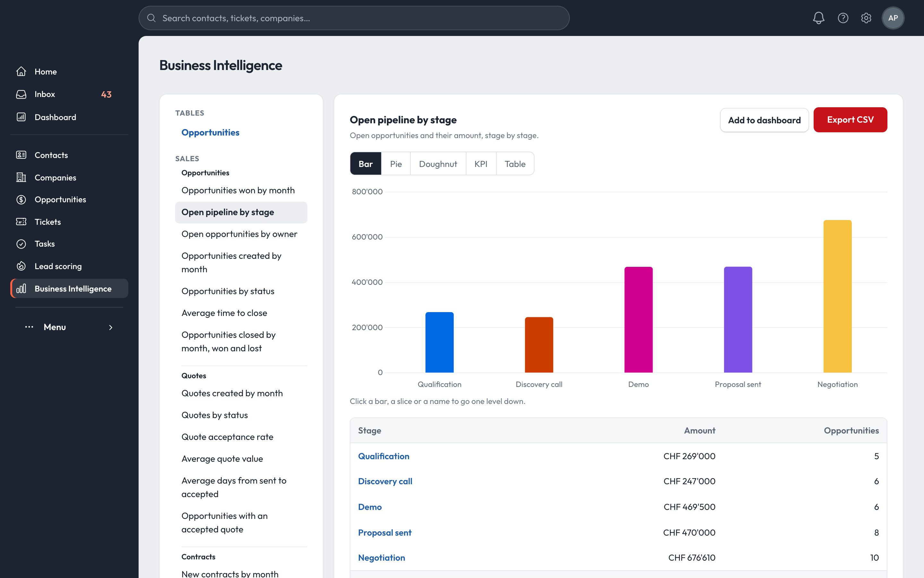Click the search magnifier icon
Viewport: 924px width, 578px height.
tap(151, 18)
